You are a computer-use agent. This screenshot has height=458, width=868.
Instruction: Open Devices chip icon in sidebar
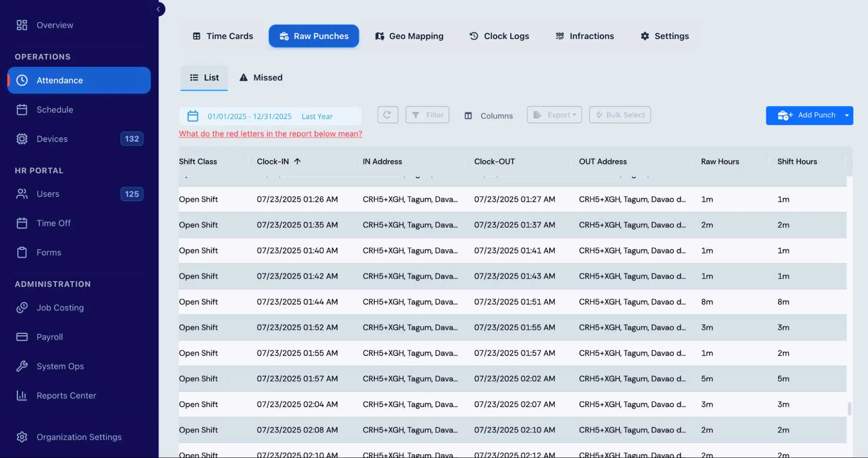pos(22,139)
